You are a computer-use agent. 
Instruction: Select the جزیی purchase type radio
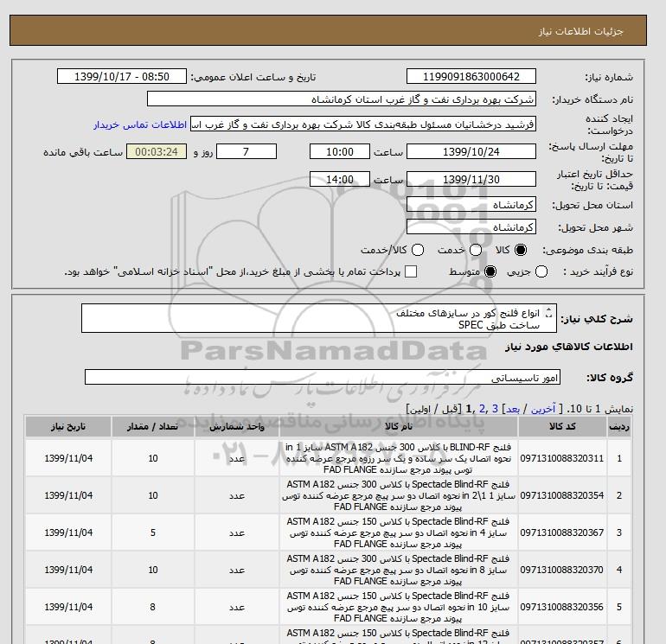tap(541, 271)
